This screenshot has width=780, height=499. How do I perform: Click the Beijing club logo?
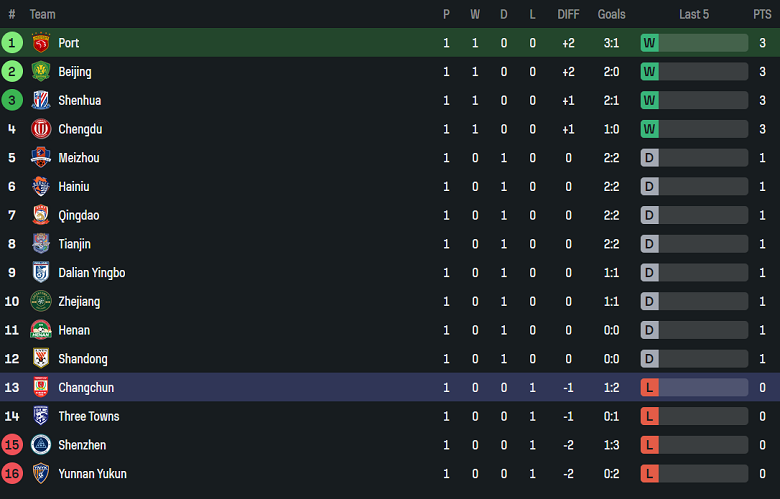click(40, 72)
